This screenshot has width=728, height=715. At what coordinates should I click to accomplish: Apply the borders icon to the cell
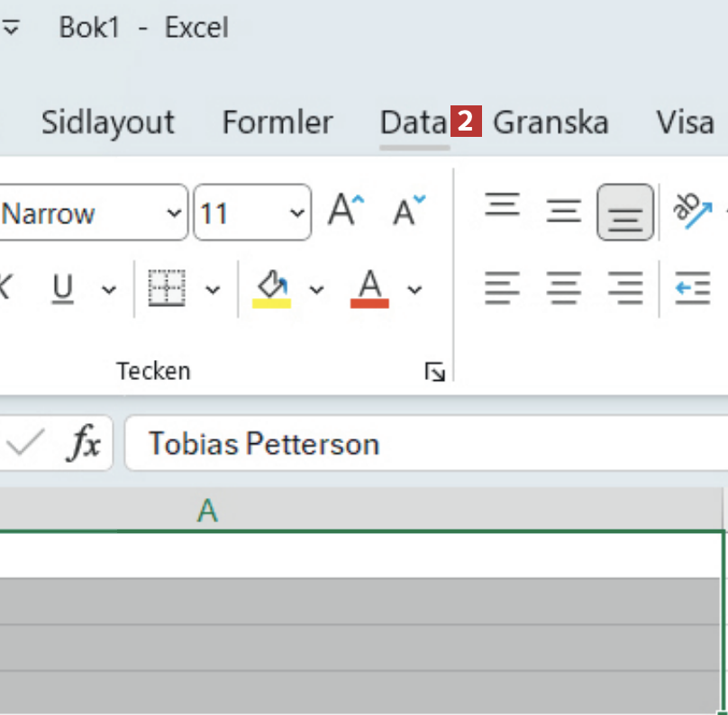coord(166,289)
